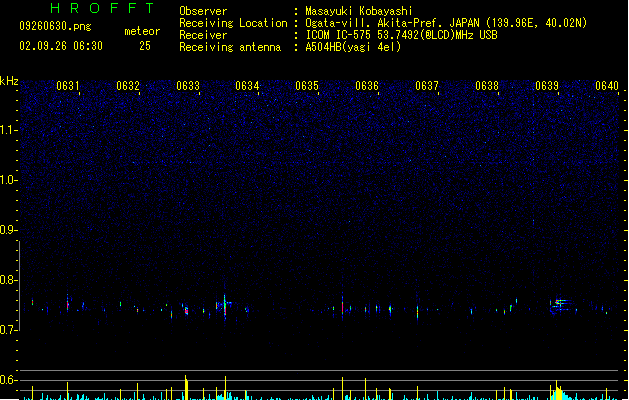This screenshot has width=629, height=400.
Task: Click the ICOM IC-575 receiver text
Action: coord(401,35)
